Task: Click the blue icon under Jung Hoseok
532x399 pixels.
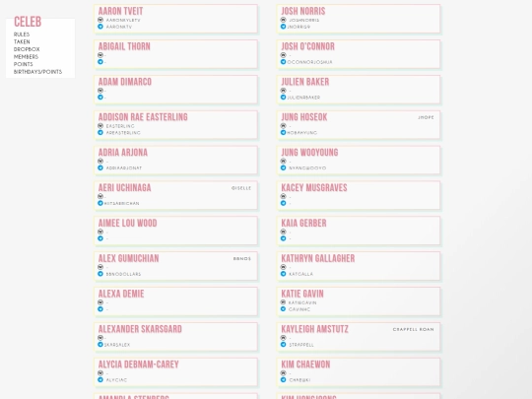Action: [x=284, y=132]
